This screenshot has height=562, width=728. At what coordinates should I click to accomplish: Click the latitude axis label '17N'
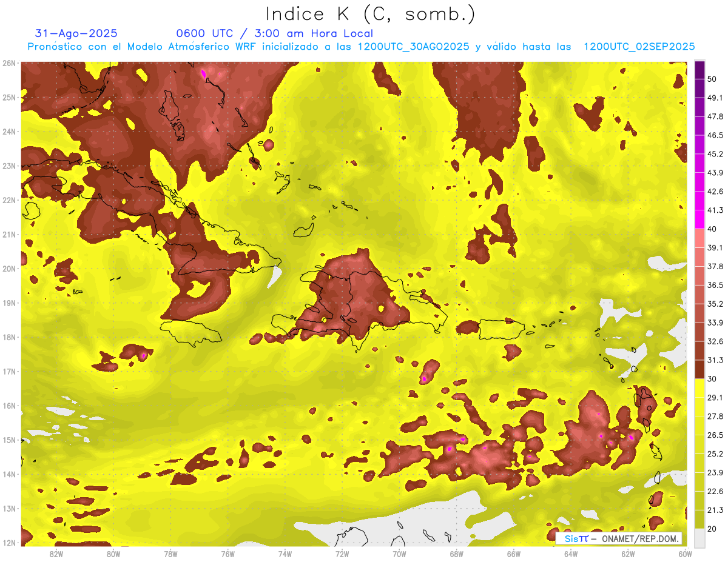(9, 372)
